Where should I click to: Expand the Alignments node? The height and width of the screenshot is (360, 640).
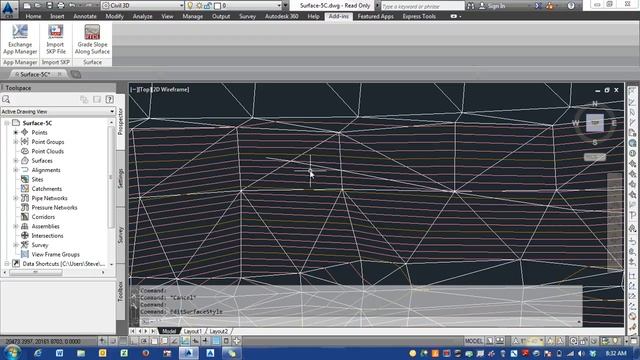[x=16, y=170]
